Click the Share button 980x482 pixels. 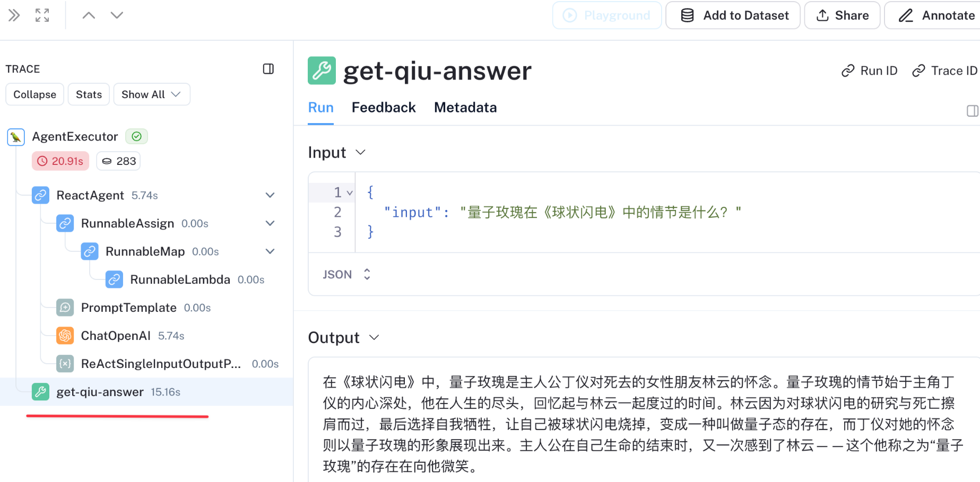[842, 15]
